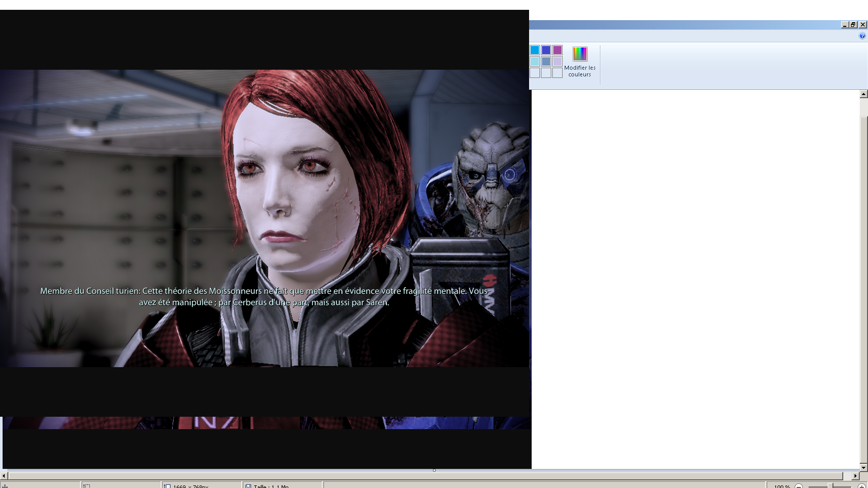
Task: Zoom in using the plus icon
Action: [x=861, y=486]
